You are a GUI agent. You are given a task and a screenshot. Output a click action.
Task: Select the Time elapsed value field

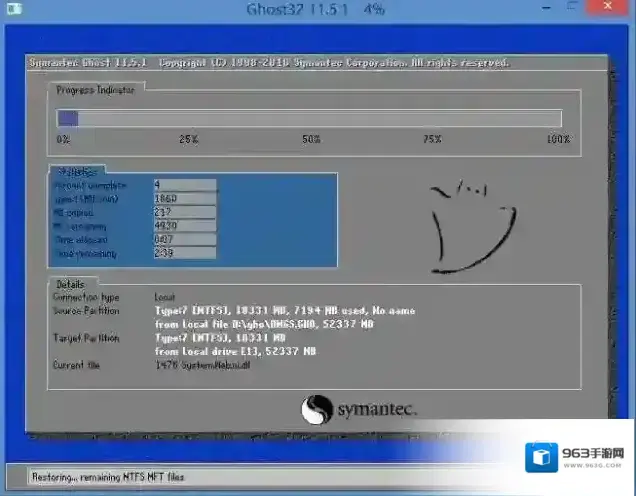coord(184,240)
